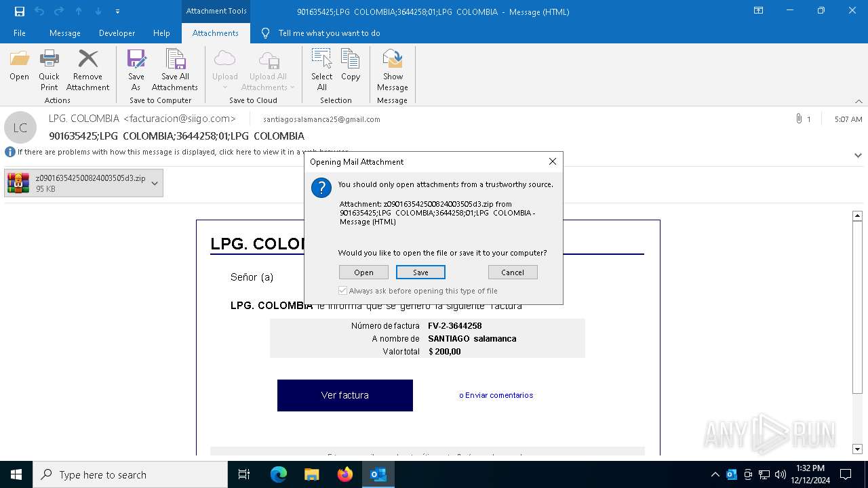
Task: Click Cancel in attachment dialog
Action: click(x=513, y=272)
